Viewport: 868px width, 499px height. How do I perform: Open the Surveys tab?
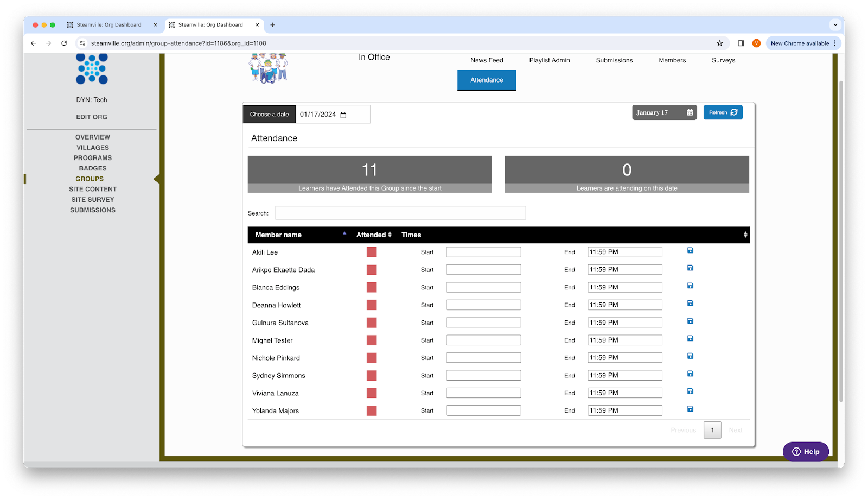[x=723, y=60]
